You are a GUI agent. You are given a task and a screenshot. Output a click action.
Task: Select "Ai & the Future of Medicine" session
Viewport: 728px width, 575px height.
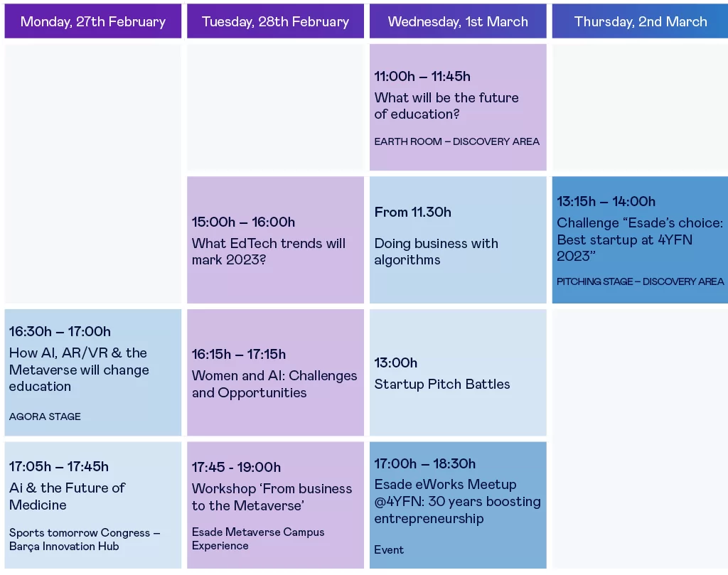(x=67, y=496)
